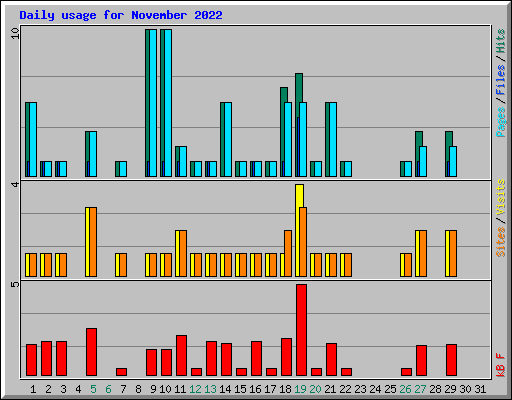Select the day 29 axis label
Image resolution: width=512 pixels, height=400 pixels.
point(450,389)
